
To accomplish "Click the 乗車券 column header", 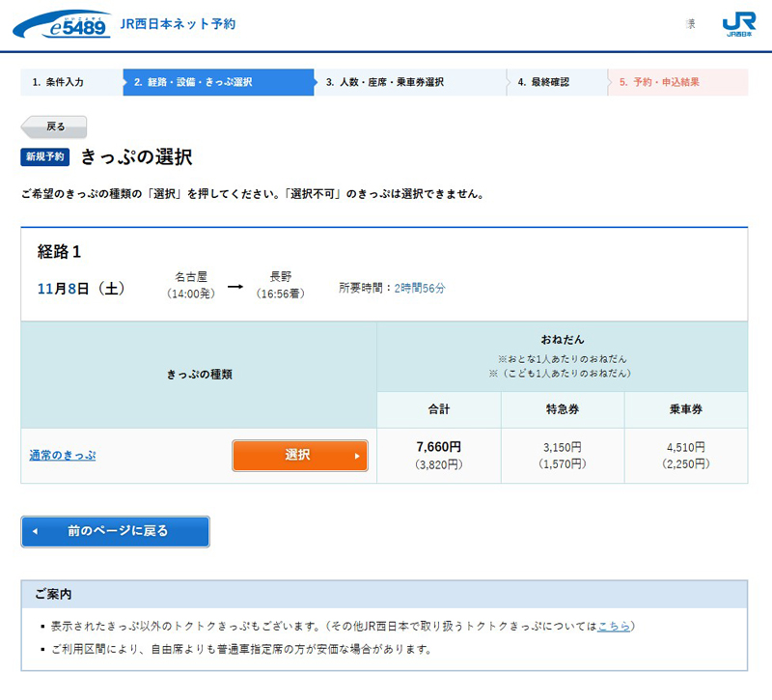I will click(x=686, y=409).
